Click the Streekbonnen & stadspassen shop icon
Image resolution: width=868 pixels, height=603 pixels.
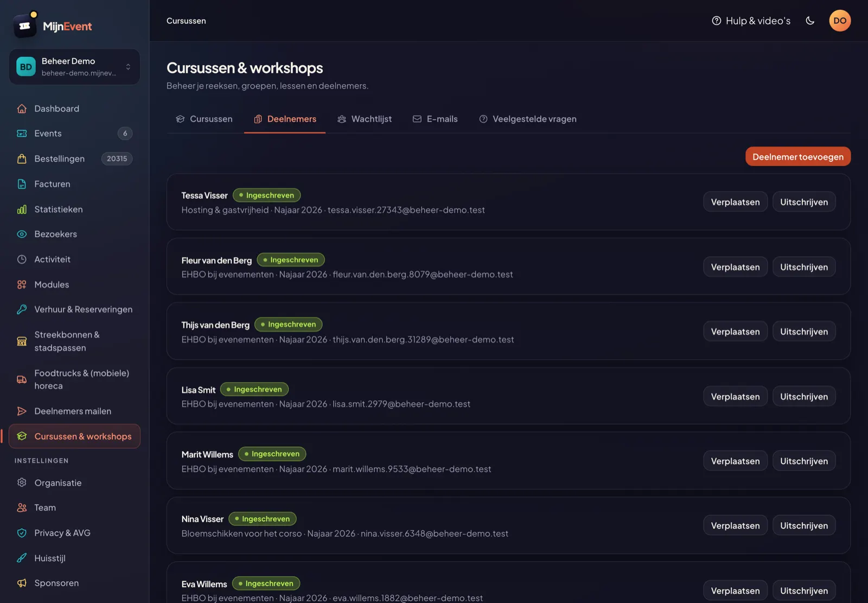(x=22, y=341)
